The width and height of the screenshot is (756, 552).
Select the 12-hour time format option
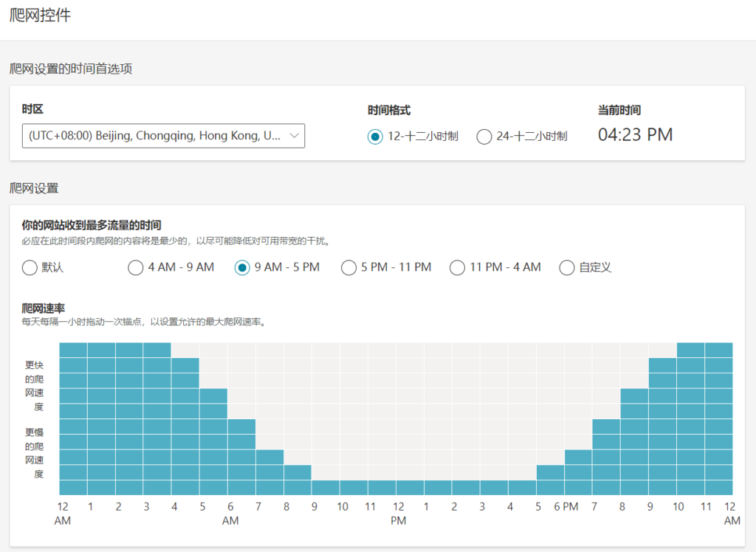[375, 137]
